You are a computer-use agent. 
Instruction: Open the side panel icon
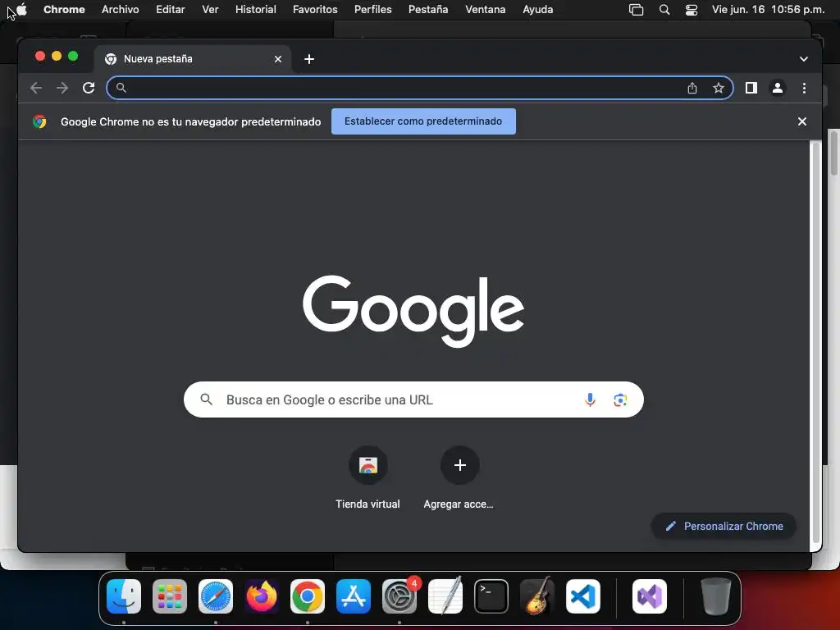pyautogui.click(x=751, y=88)
